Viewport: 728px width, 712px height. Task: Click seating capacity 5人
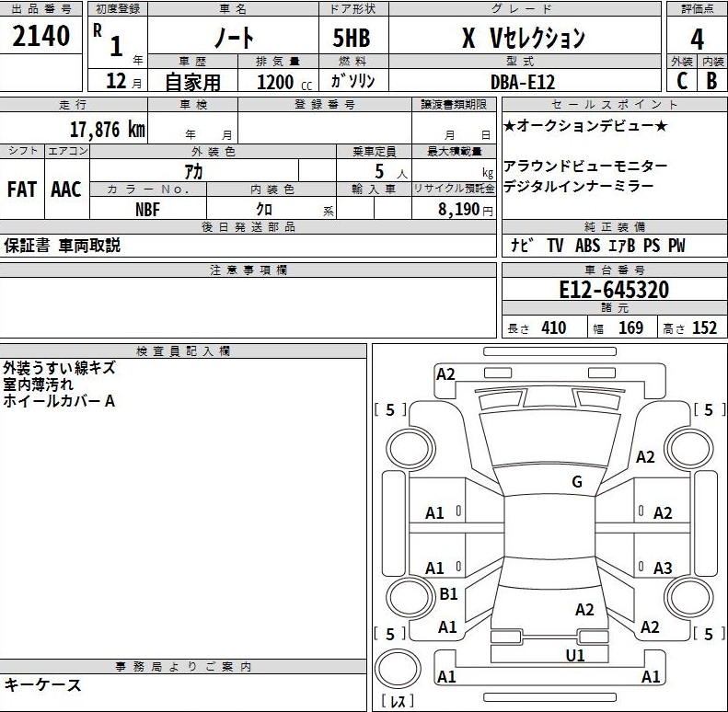pyautogui.click(x=391, y=172)
